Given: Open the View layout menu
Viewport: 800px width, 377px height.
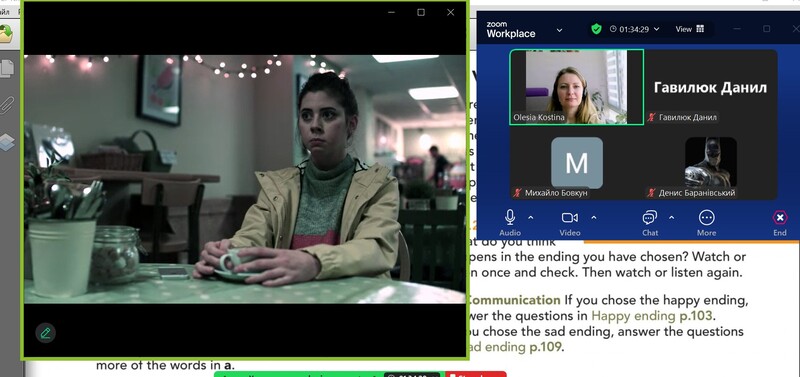Looking at the screenshot, I should click(690, 29).
